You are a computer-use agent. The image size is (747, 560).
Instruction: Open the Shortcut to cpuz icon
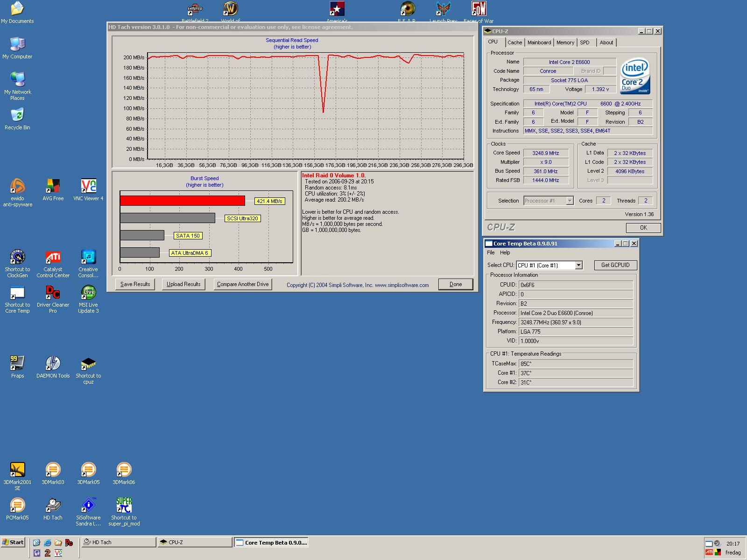[88, 370]
